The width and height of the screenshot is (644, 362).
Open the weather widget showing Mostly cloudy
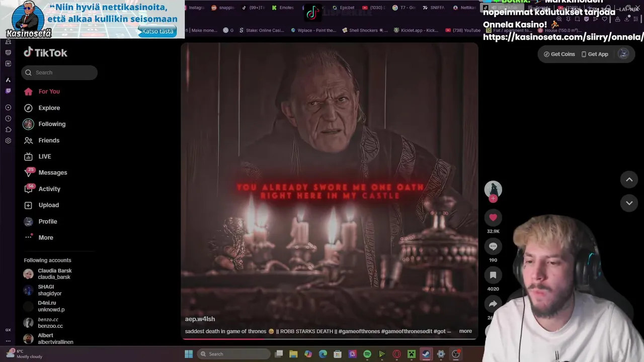tap(24, 354)
